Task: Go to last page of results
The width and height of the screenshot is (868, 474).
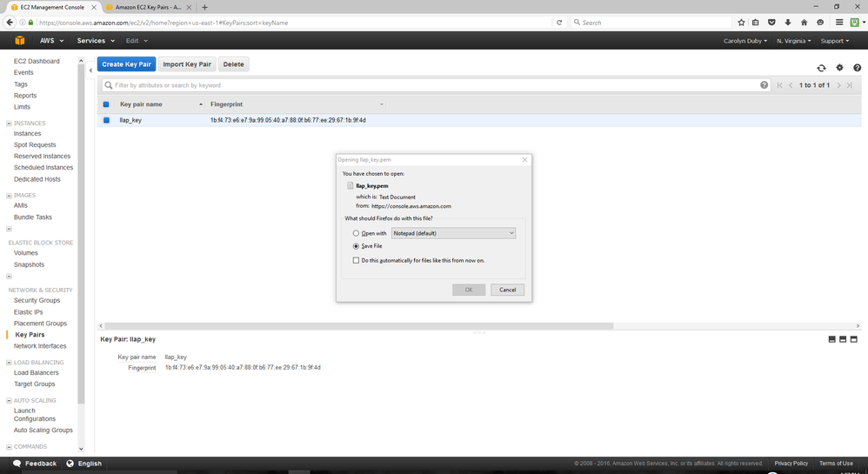Action: [x=849, y=85]
